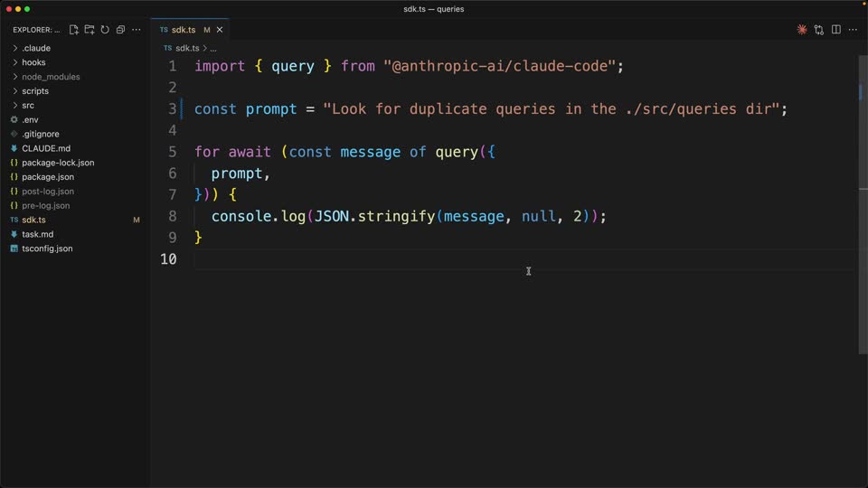
Task: Click 'stringify' on line 8
Action: 396,216
